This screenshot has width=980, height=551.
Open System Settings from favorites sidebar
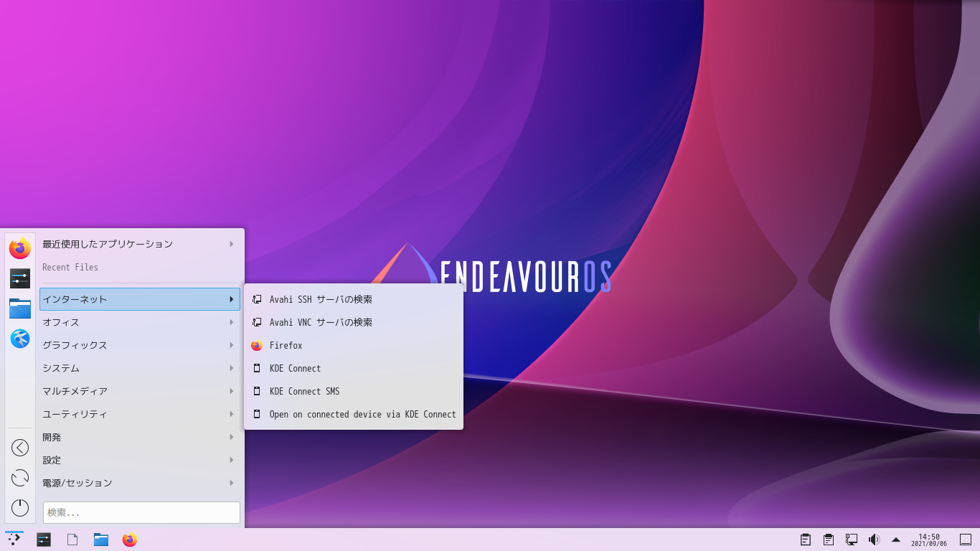coord(20,278)
